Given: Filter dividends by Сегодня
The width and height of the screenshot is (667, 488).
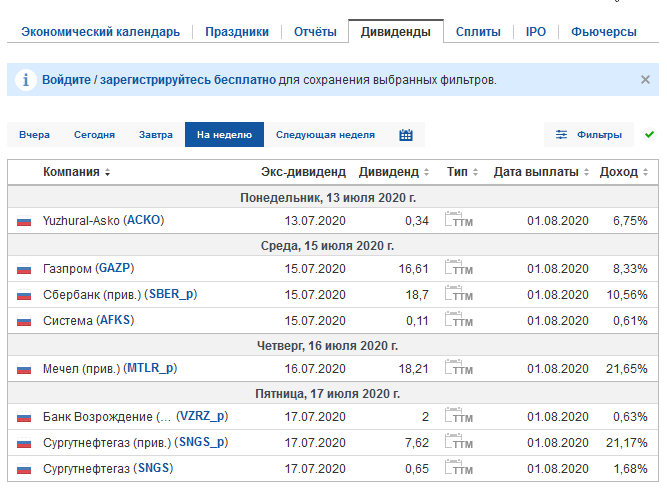Looking at the screenshot, I should [x=94, y=135].
